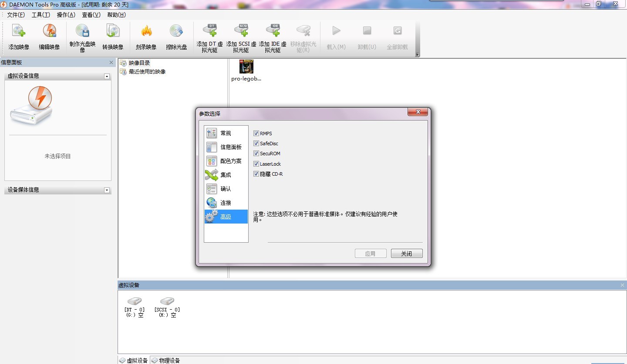This screenshot has width=627, height=364.
Task: Click the 全部卸载 (Unmount All) icon
Action: click(x=398, y=31)
